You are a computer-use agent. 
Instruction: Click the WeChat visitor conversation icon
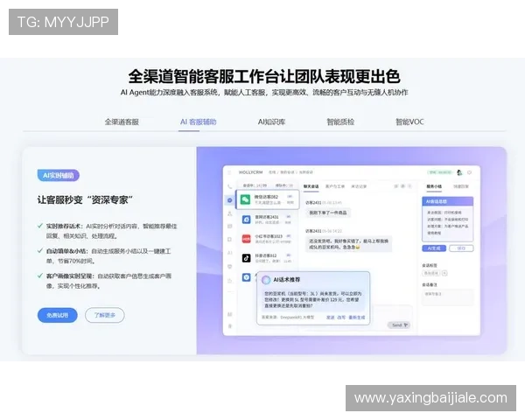click(x=245, y=199)
